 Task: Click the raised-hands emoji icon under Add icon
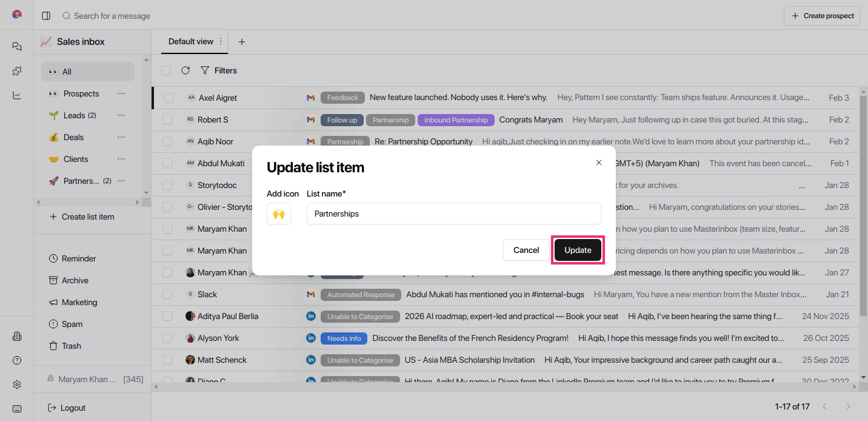[x=279, y=214]
